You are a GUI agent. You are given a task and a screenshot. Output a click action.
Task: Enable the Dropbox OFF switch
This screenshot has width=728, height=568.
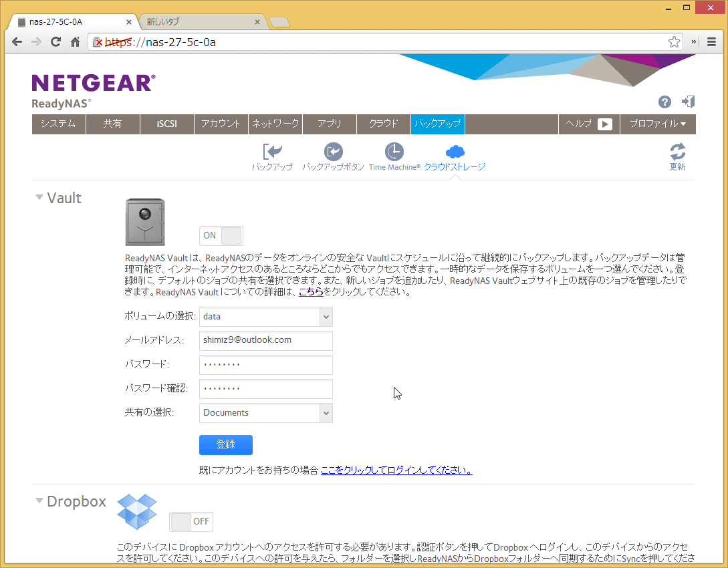pyautogui.click(x=191, y=521)
